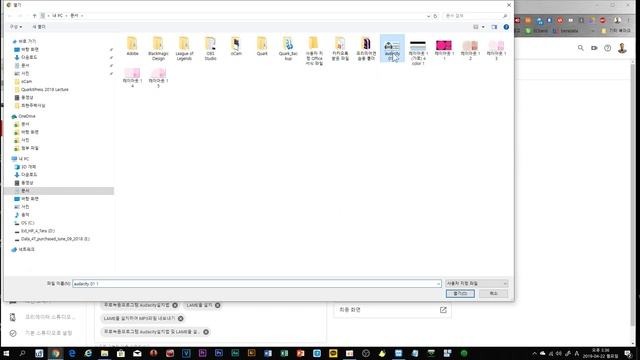This screenshot has width=640, height=360.
Task: Remove the first Audacity tag chip
Action: (x=175, y=305)
